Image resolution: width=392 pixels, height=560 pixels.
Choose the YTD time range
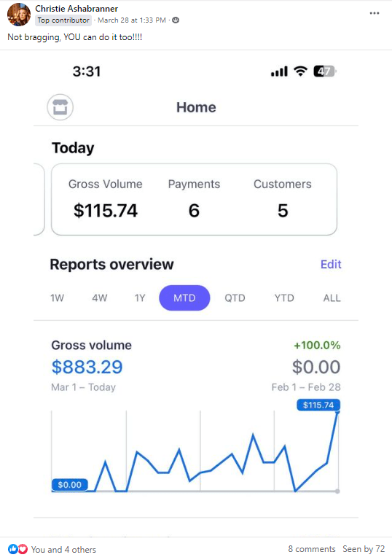coord(284,297)
